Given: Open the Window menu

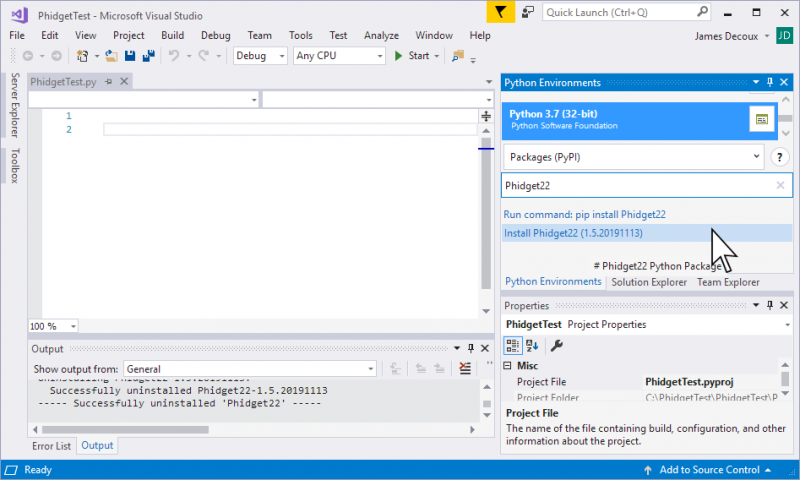Looking at the screenshot, I should [x=434, y=35].
